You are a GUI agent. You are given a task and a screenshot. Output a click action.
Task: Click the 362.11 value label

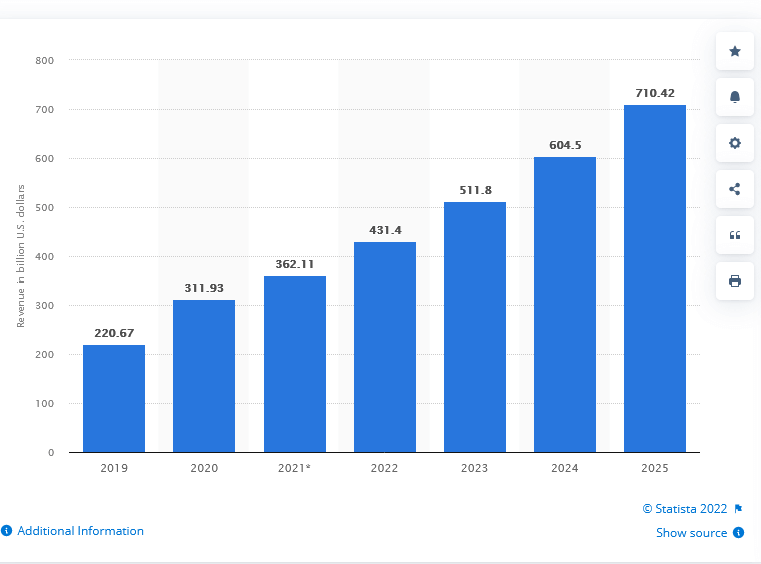click(x=295, y=264)
